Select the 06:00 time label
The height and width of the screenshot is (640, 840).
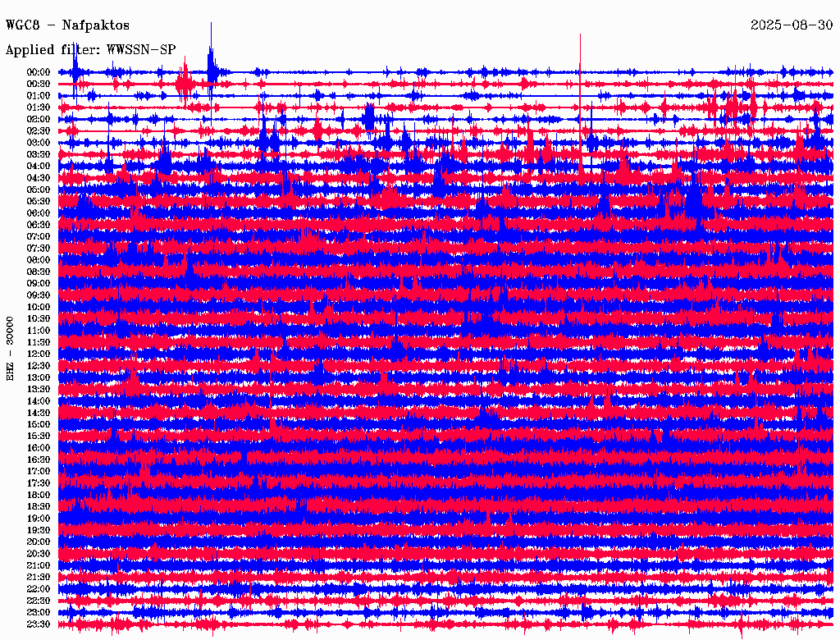(39, 213)
